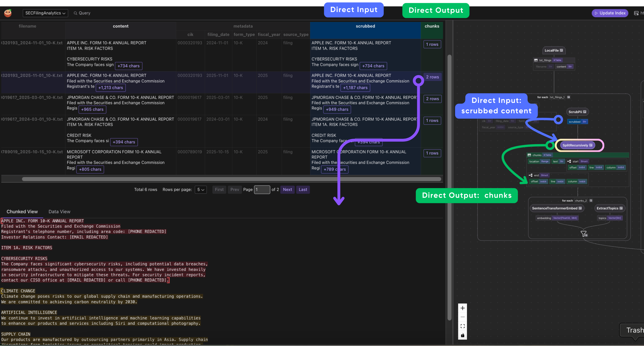The width and height of the screenshot is (644, 346).
Task: Click the Query search magnifier icon
Action: (75, 13)
